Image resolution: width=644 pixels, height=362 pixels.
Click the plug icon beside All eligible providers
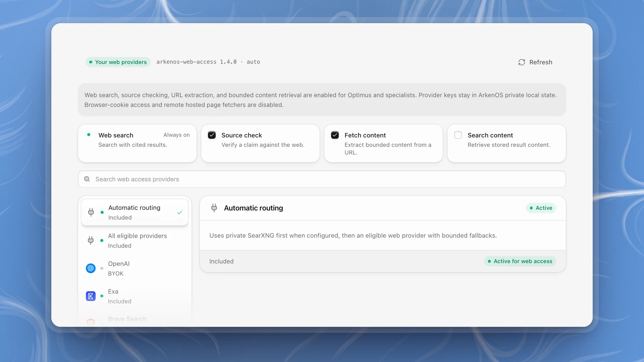(x=91, y=240)
